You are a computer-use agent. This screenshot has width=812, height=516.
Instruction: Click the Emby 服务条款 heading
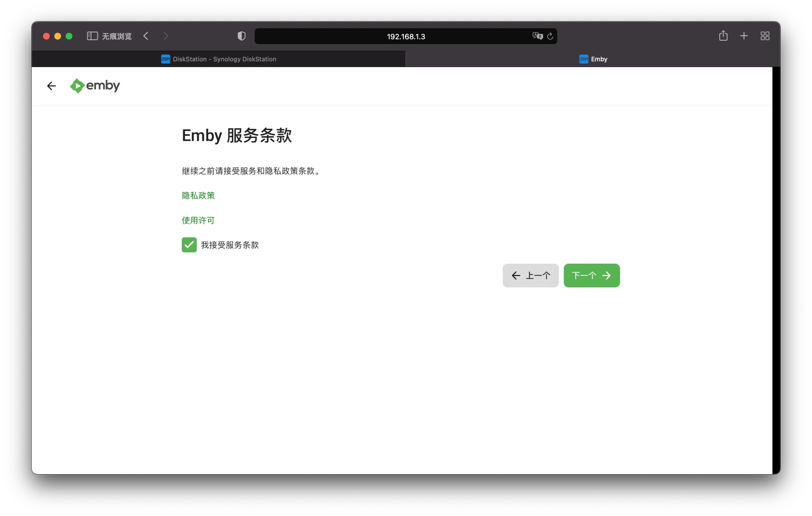237,135
